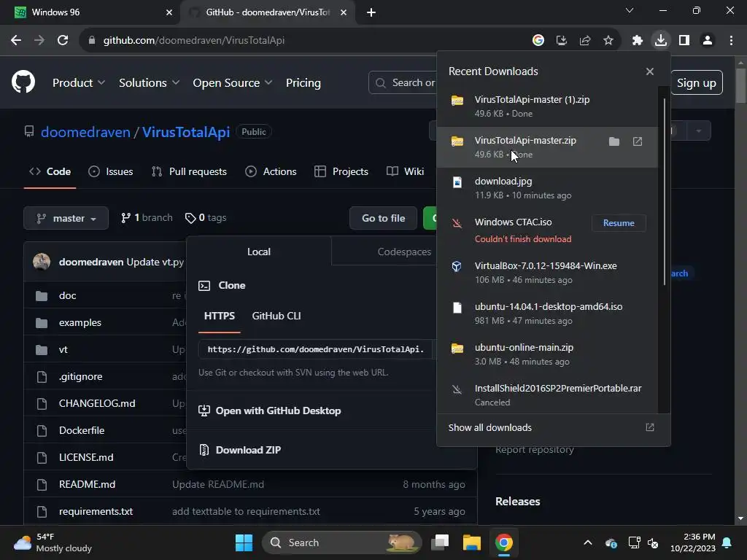Click the doomedraven avatar image
Image resolution: width=747 pixels, height=560 pixels.
42,262
